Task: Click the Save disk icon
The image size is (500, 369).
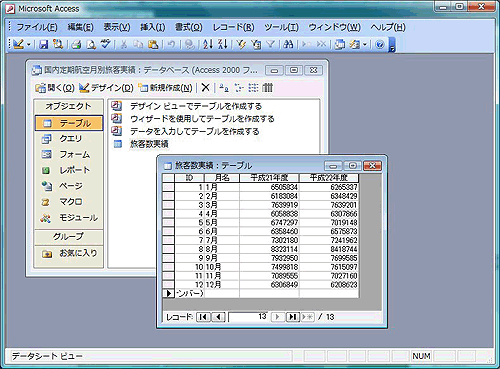Action: (x=44, y=44)
